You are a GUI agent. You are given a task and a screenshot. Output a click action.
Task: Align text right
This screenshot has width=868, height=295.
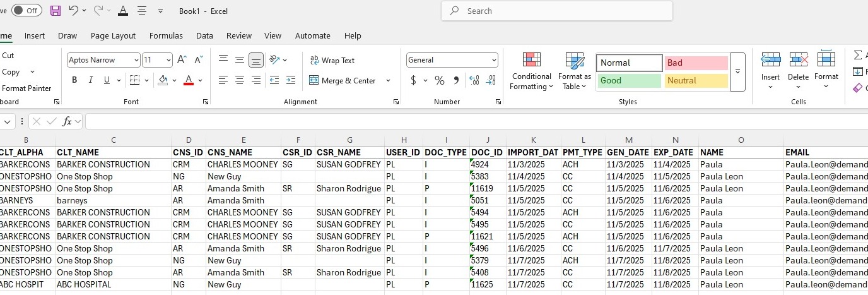click(x=256, y=80)
